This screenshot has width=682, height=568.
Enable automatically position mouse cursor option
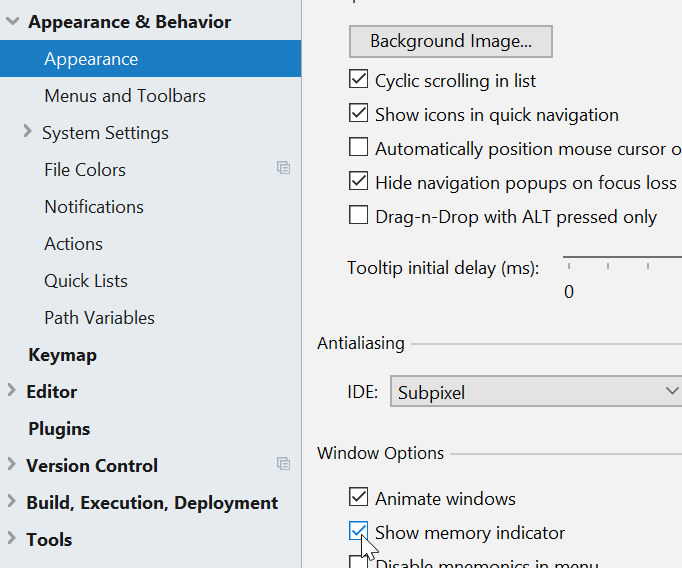(358, 148)
